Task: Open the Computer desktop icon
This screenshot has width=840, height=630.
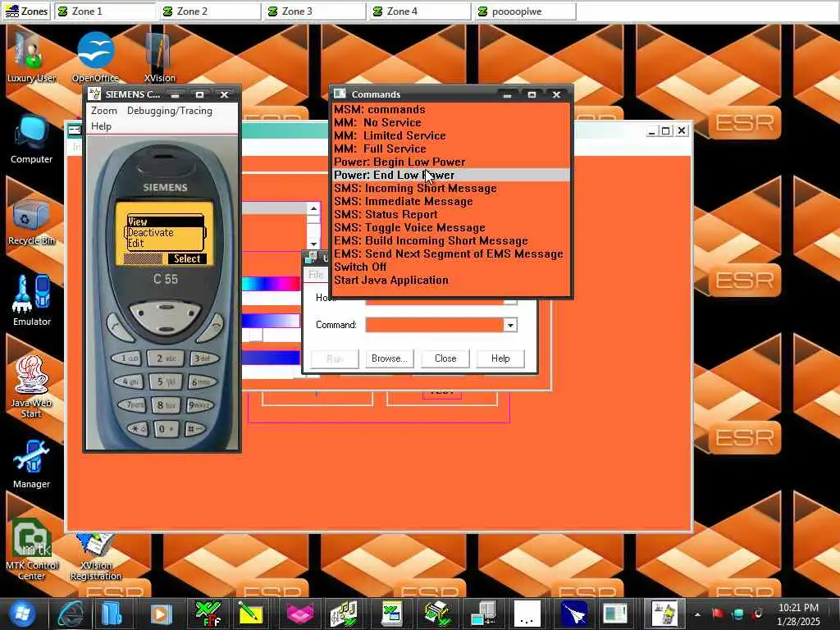Action: point(31,138)
